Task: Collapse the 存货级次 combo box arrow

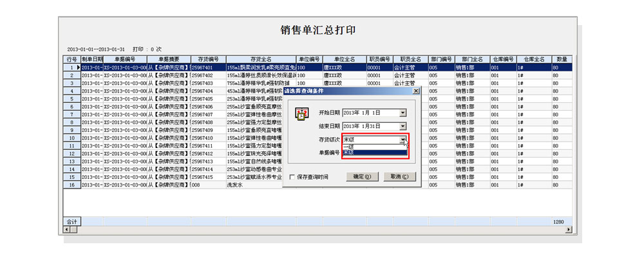Action: (403, 140)
